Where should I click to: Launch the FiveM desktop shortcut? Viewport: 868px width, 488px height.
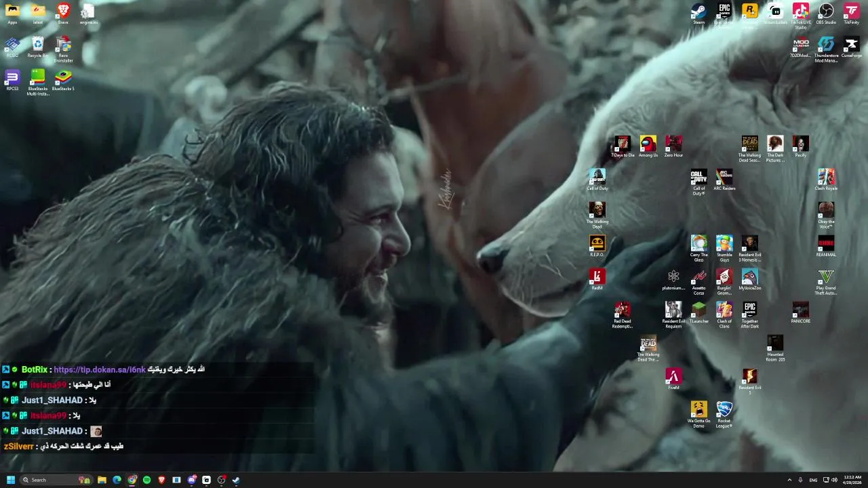click(x=673, y=379)
